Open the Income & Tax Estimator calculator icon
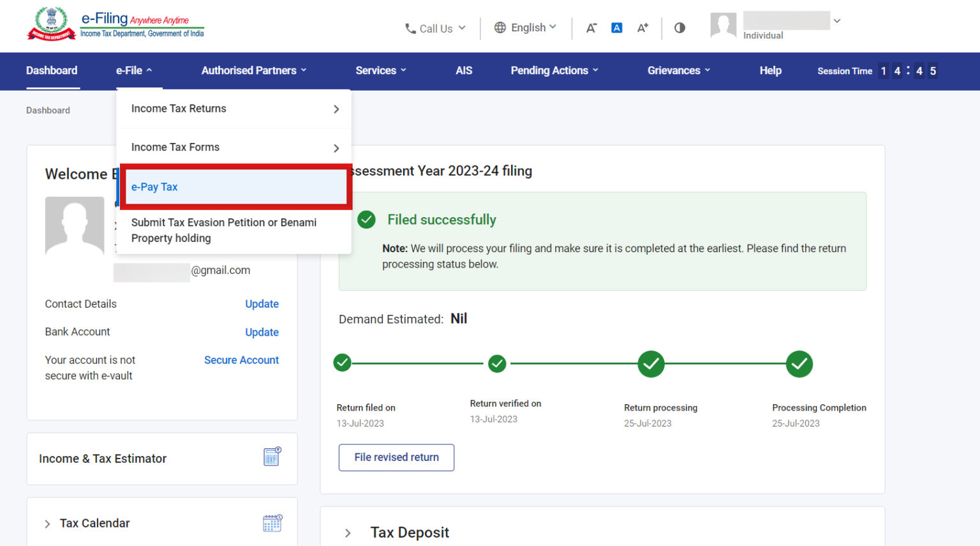The image size is (980, 546). click(x=272, y=456)
